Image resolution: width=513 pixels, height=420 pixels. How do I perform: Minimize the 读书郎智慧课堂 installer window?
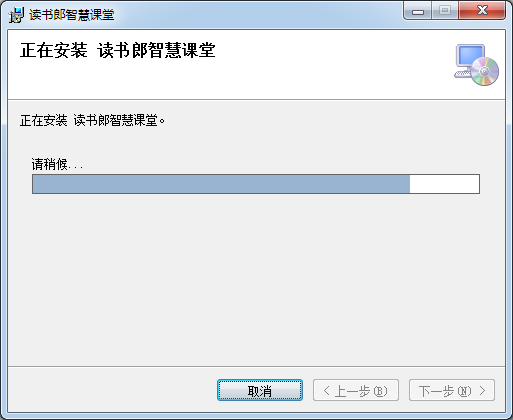417,11
